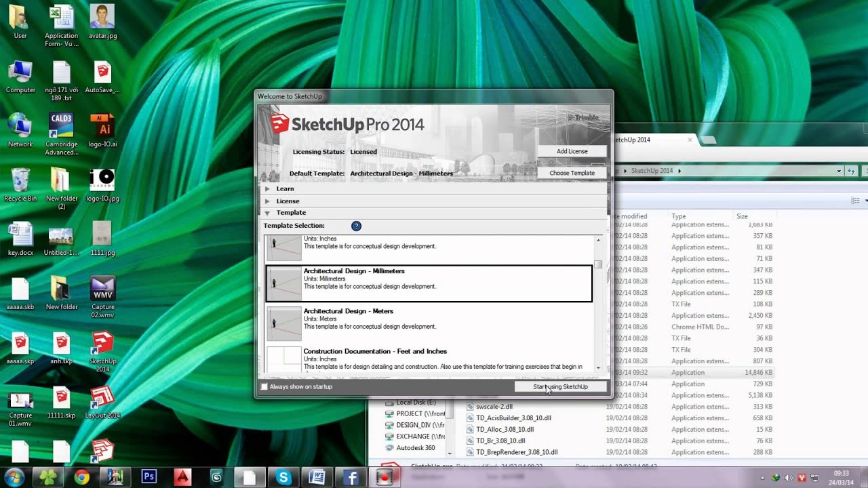
Task: Open the Windows Start button
Action: point(14,477)
